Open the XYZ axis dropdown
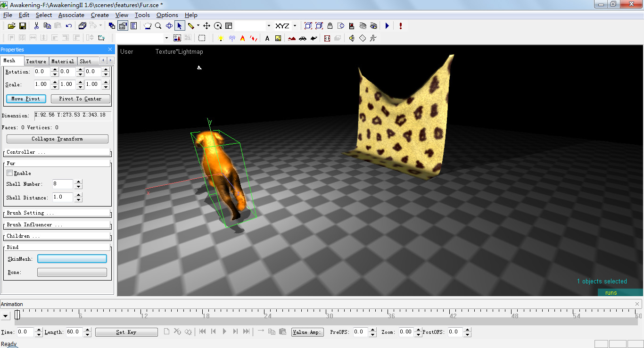The width and height of the screenshot is (644, 348). coord(294,25)
